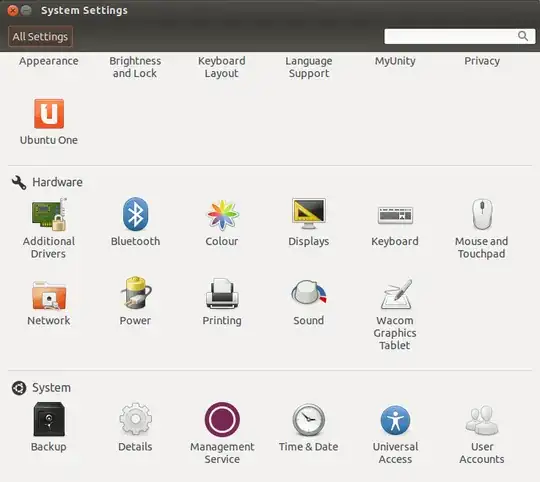540x482 pixels.
Task: Open the Management Service panel
Action: 222,419
